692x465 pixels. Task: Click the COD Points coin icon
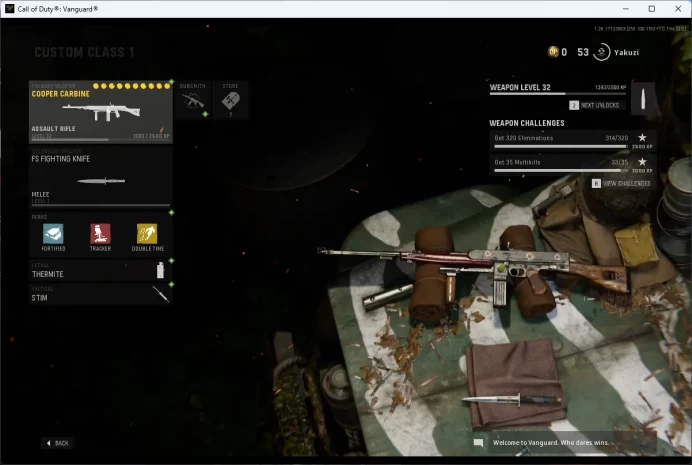click(x=553, y=52)
